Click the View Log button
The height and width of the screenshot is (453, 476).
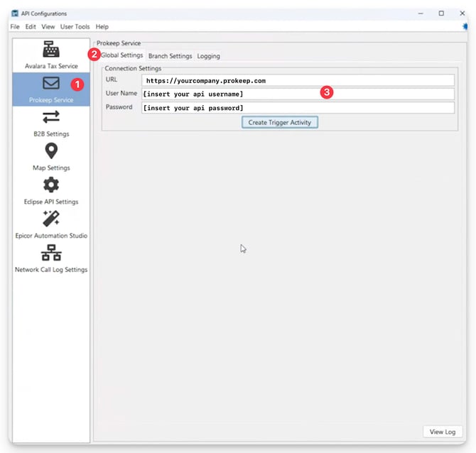click(443, 432)
